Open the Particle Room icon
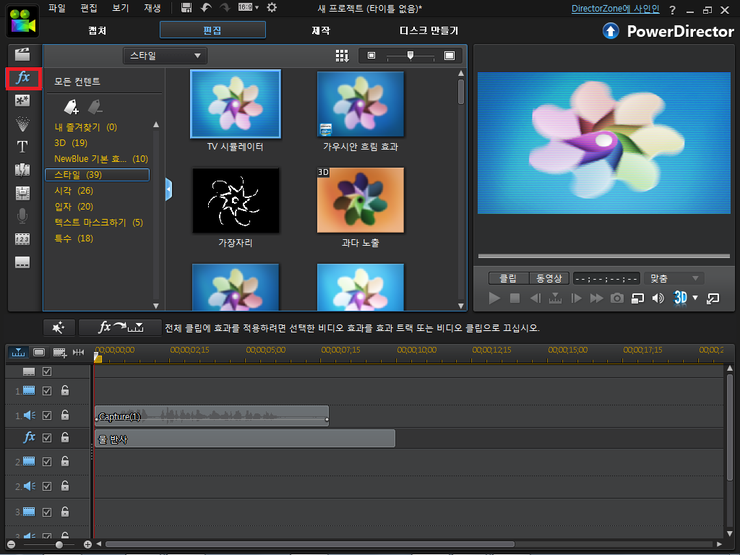Image resolution: width=740 pixels, height=555 pixels. 22,124
